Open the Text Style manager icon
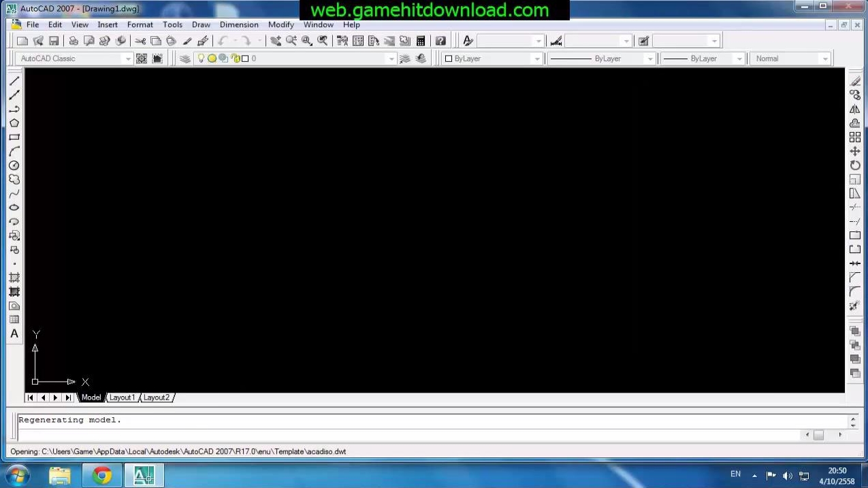The height and width of the screenshot is (488, 868). 468,41
